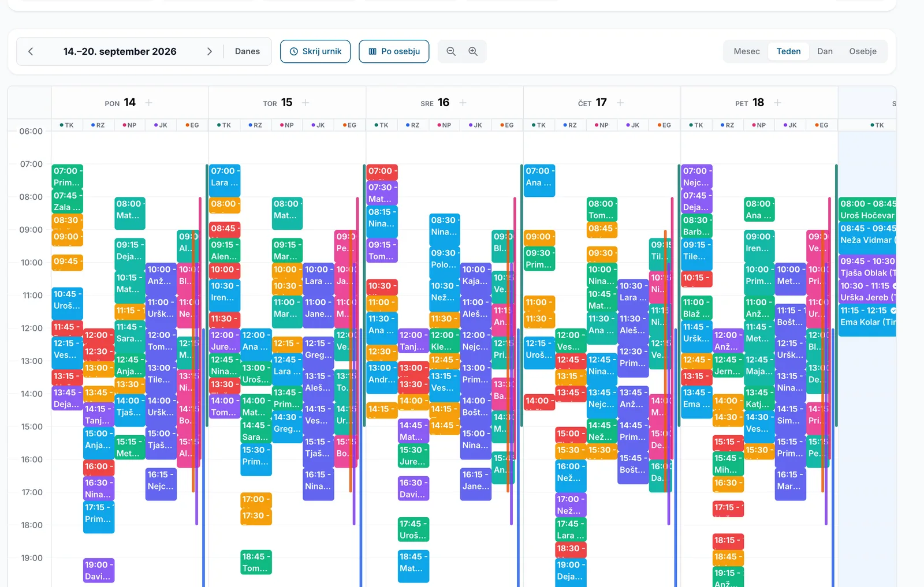Add event on Tuesday 15 plus icon

(x=305, y=103)
